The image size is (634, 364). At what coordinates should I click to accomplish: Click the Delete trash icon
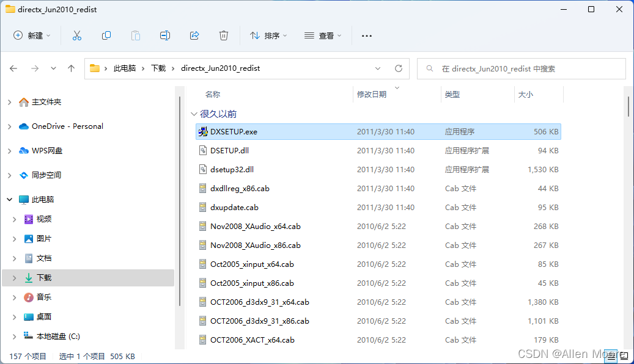(224, 35)
